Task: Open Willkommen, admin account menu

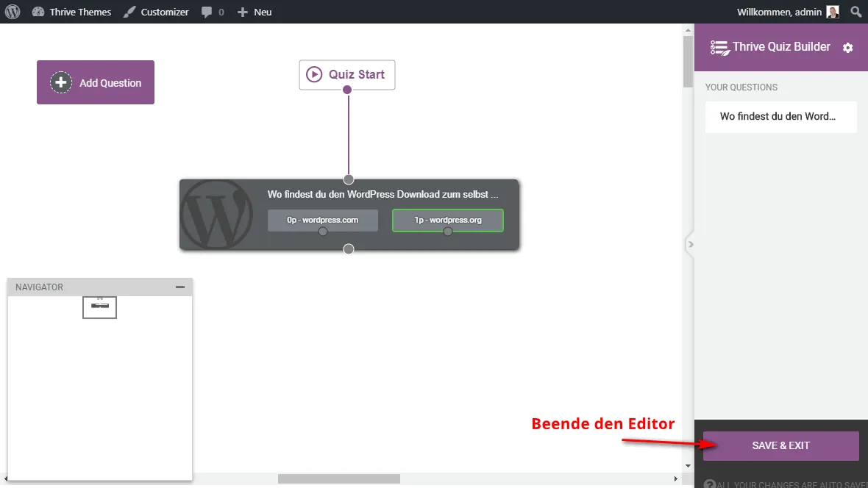Action: click(788, 12)
